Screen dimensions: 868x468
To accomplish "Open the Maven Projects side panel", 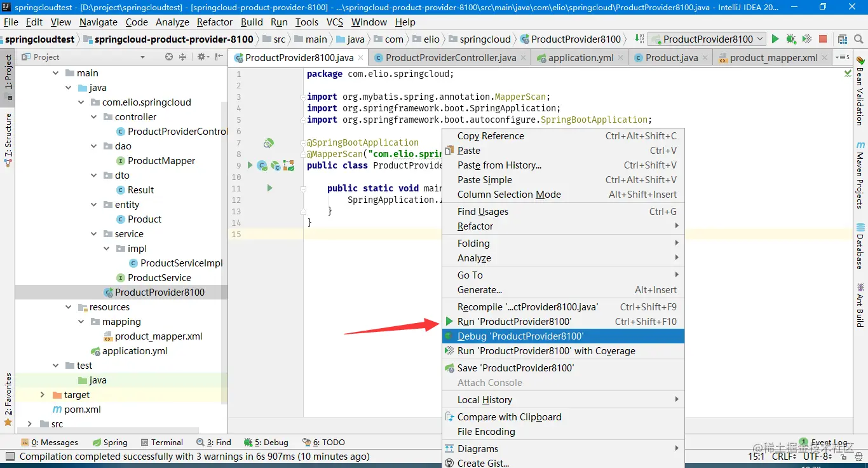I will 860,175.
